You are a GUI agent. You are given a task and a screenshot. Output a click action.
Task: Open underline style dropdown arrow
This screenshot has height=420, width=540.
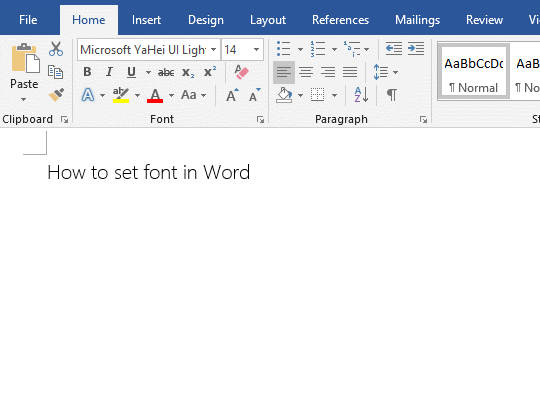(148, 72)
